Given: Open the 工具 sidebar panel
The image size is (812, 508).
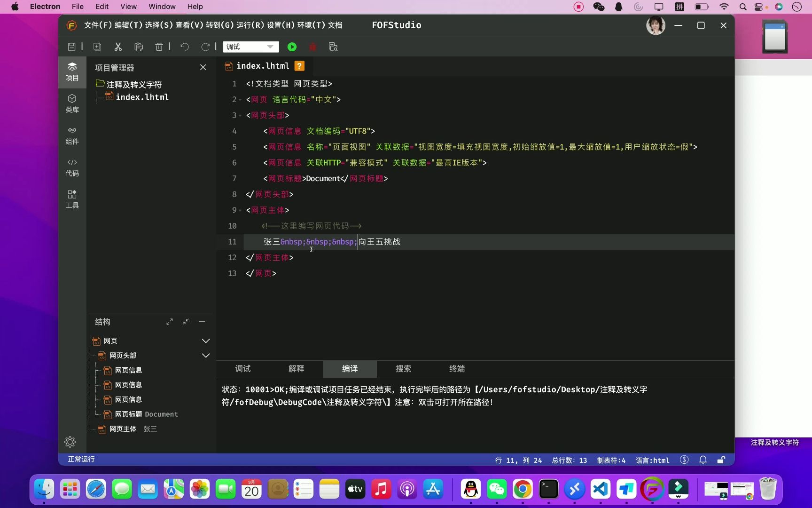Looking at the screenshot, I should 72,199.
